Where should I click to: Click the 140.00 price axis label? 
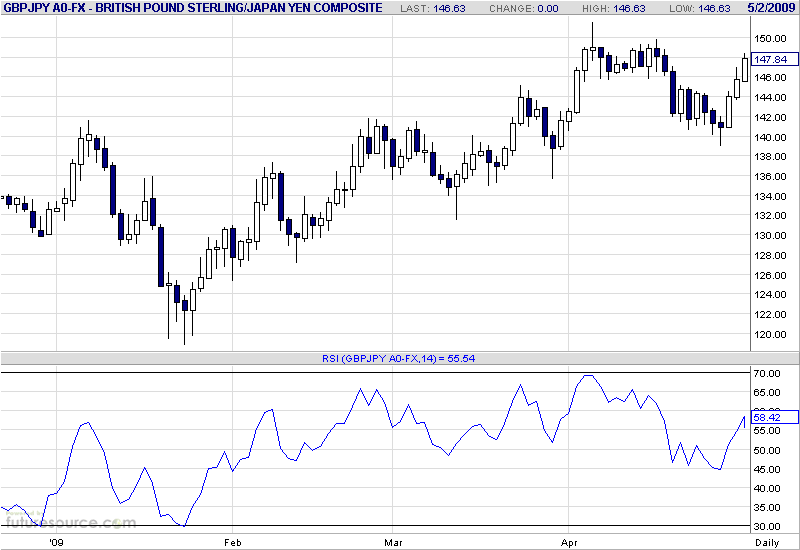pos(770,137)
